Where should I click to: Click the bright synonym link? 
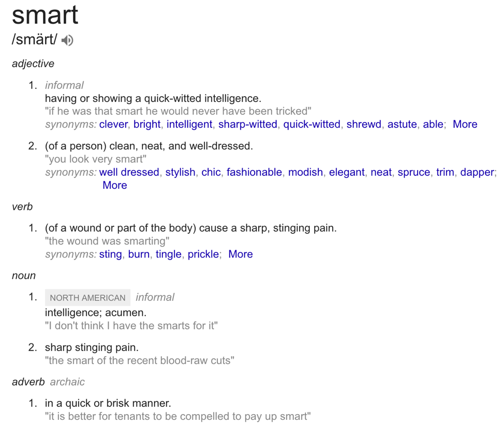click(x=147, y=124)
